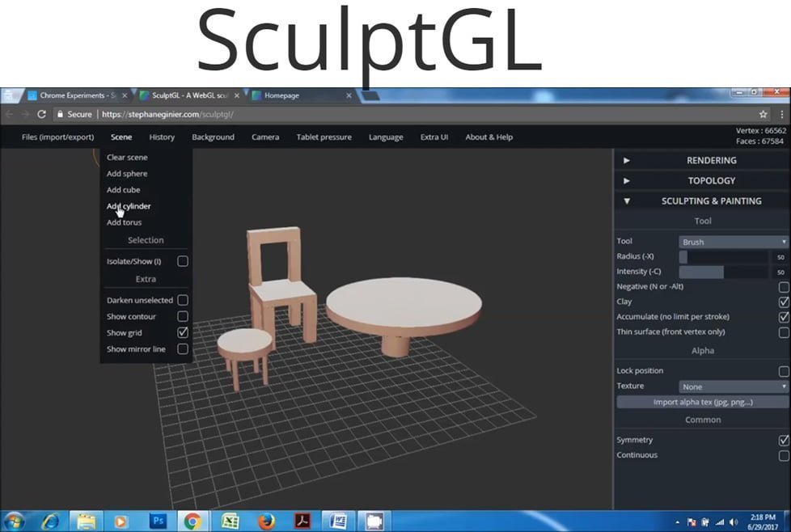This screenshot has width=791, height=532.
Task: Open the Background menu
Action: click(213, 137)
